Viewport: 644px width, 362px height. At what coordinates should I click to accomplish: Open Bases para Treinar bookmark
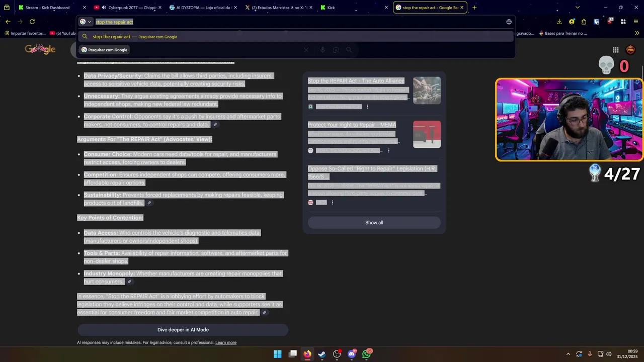tap(562, 33)
